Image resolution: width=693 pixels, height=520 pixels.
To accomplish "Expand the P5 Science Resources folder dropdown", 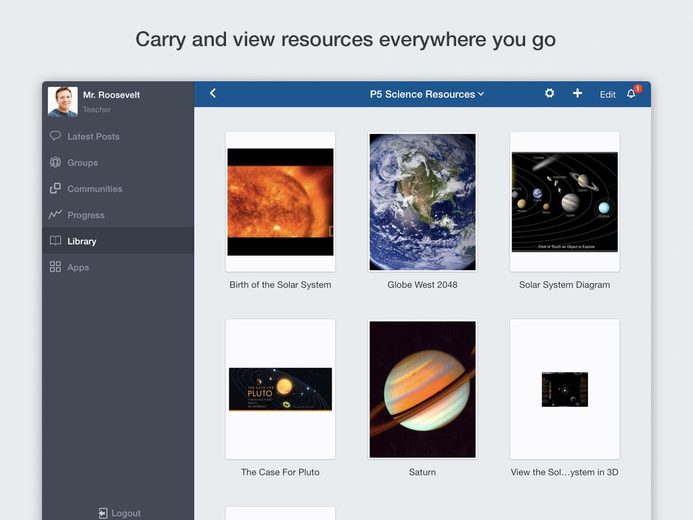I will [x=427, y=94].
